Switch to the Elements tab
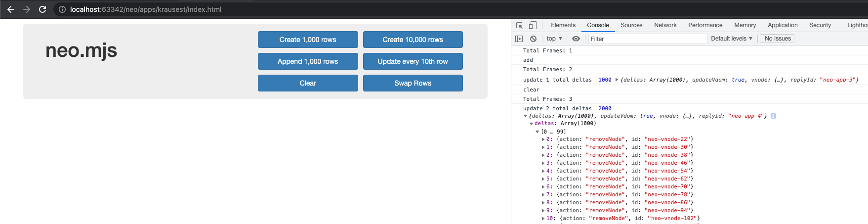Image resolution: width=868 pixels, height=224 pixels. pos(563,25)
